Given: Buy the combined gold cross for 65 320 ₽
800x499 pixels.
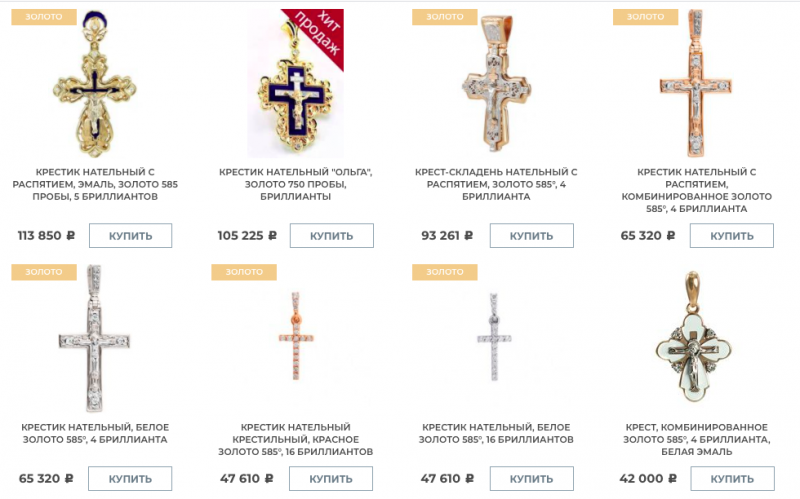Looking at the screenshot, I should tap(732, 236).
